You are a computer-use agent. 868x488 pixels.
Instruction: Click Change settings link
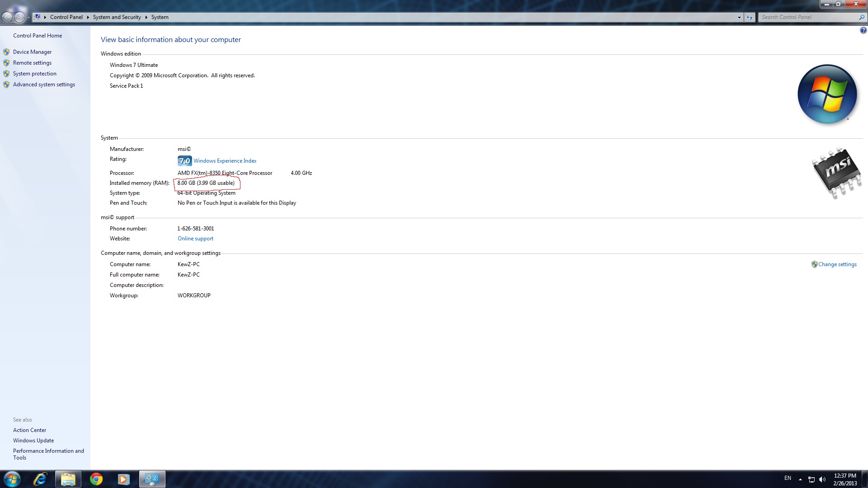837,264
